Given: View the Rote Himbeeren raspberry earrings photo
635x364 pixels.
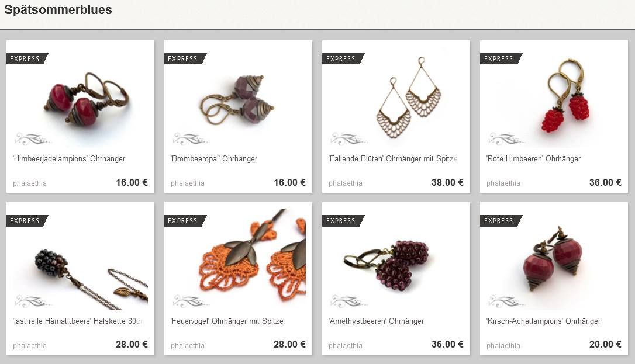Looking at the screenshot, I should (554, 97).
